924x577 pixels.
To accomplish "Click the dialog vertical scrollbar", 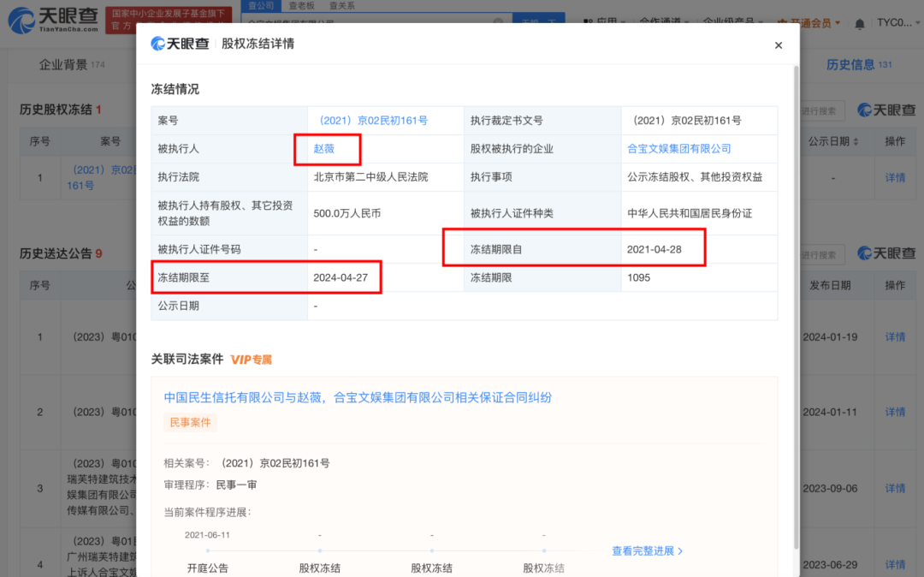I will click(797, 306).
